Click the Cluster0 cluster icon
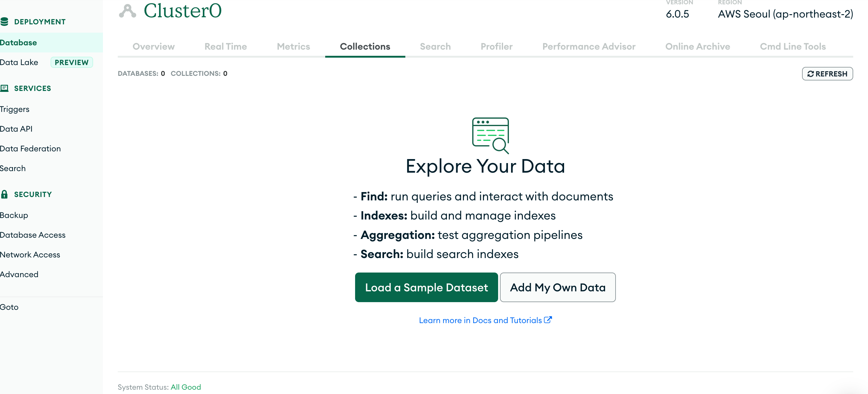 (x=127, y=10)
